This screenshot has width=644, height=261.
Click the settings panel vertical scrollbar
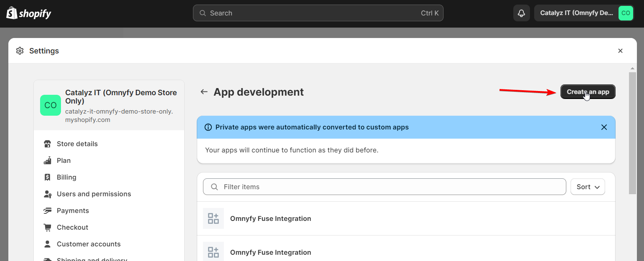pos(632,133)
